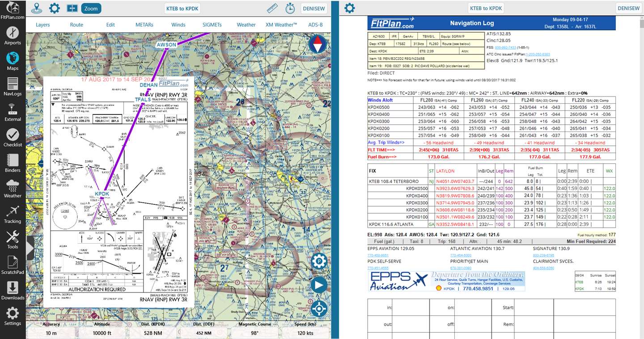
Task: Open the Airports section in sidebar
Action: [x=13, y=36]
